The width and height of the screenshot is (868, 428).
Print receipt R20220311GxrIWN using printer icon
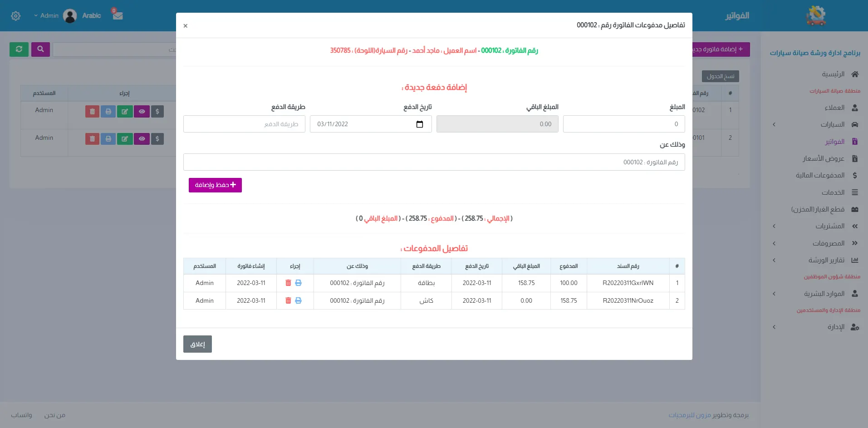[x=298, y=283]
